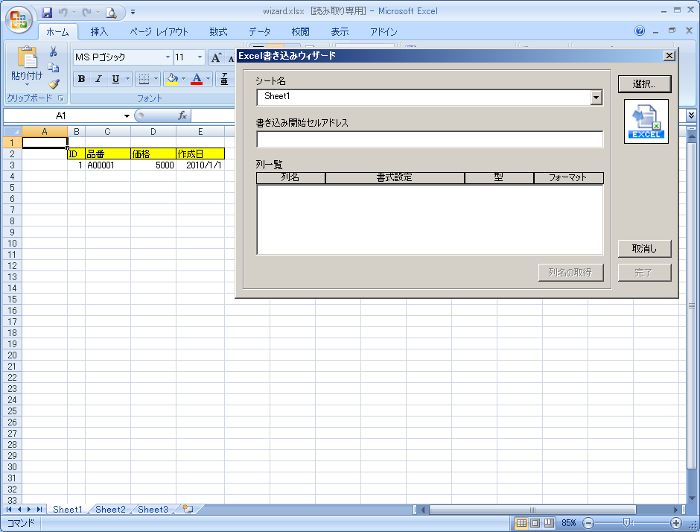Click the zoom out minus button
700x532 pixels.
588,523
